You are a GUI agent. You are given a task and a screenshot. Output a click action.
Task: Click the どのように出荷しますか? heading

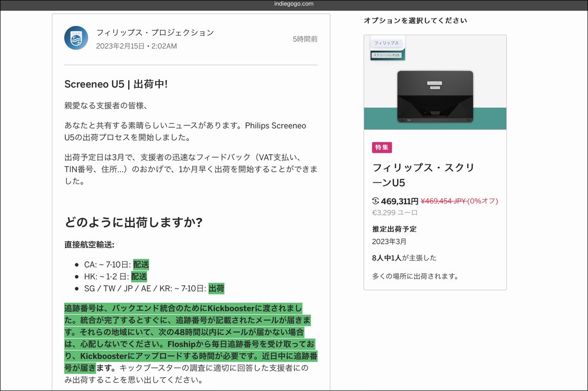point(134,223)
